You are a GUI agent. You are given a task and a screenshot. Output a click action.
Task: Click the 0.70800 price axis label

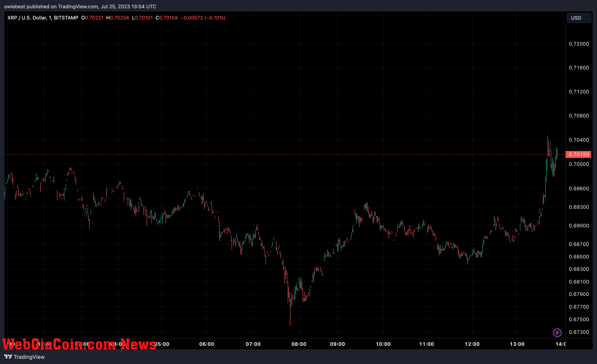coord(579,116)
